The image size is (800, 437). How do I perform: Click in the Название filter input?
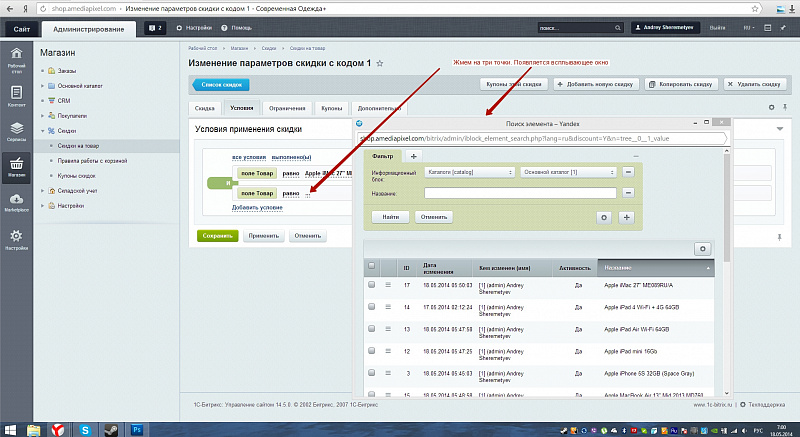tap(520, 193)
